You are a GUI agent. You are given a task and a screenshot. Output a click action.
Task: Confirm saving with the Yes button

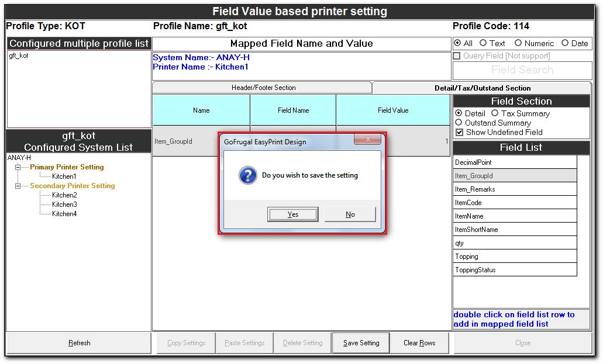pos(292,214)
